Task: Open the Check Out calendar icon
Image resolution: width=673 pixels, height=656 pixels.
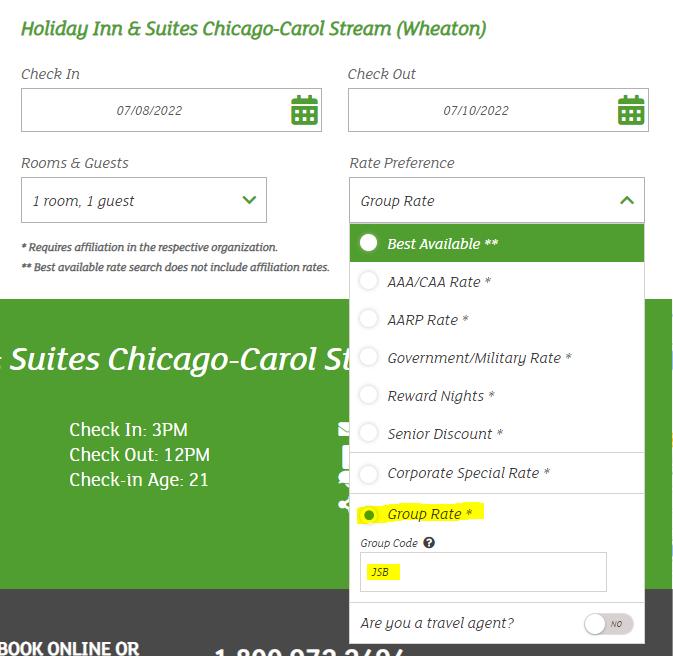Action: [631, 110]
